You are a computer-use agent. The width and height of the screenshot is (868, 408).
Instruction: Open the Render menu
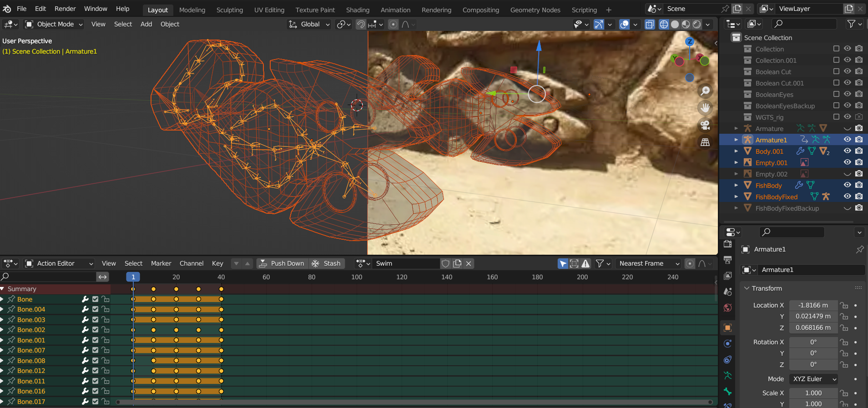click(65, 9)
